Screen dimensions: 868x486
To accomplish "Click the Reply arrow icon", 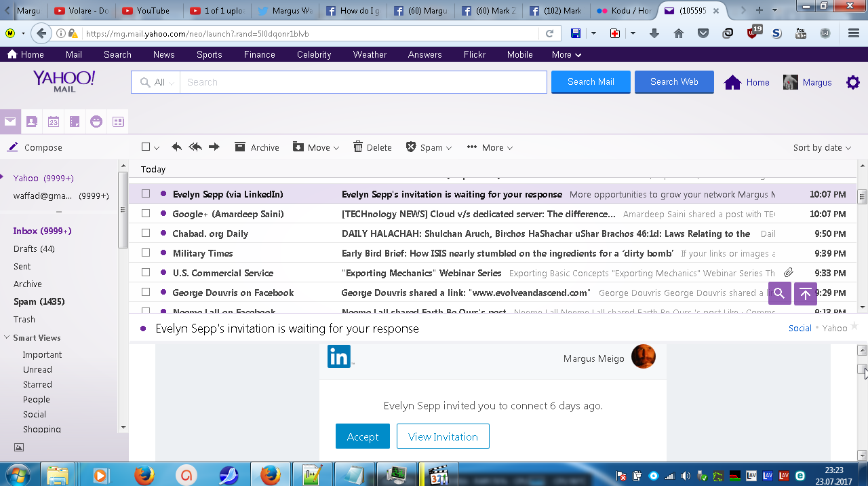I will [176, 147].
